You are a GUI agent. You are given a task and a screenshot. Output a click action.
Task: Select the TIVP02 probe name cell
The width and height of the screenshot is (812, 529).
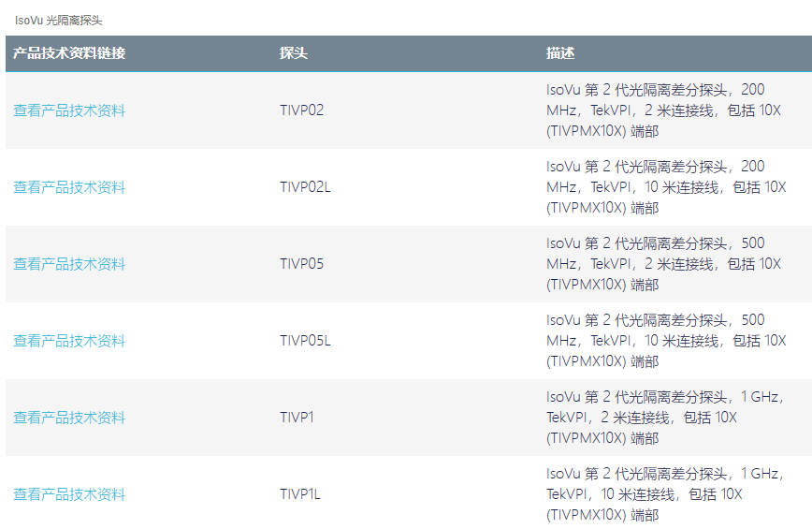click(x=302, y=110)
